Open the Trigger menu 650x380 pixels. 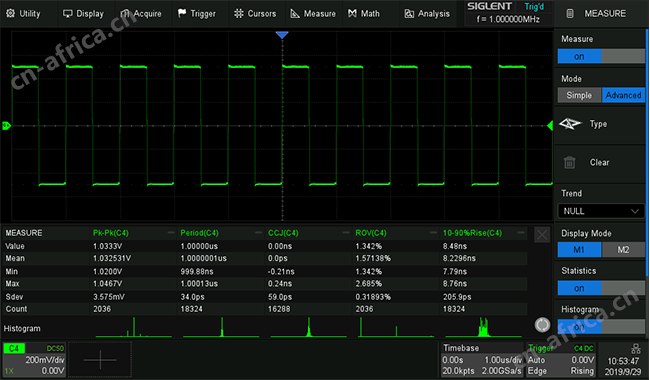pyautogui.click(x=196, y=14)
